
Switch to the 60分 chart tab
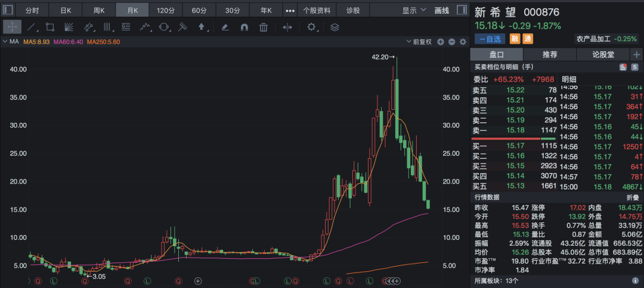click(x=199, y=11)
